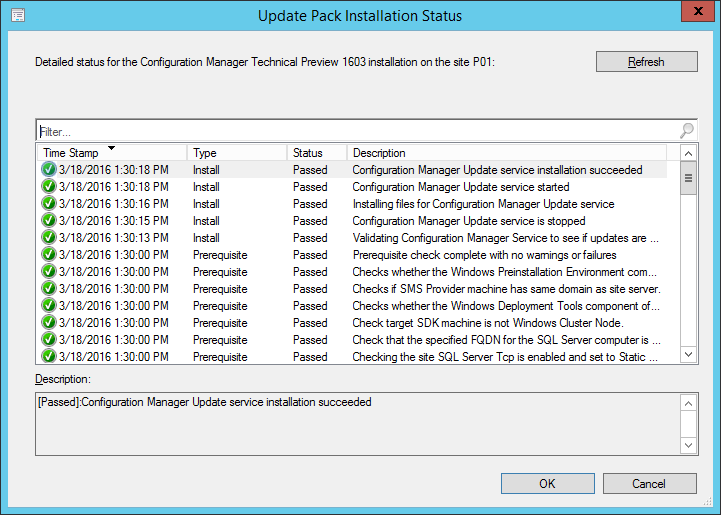Viewport: 721px width, 515px height.
Task: Click the list scrollbar down arrow
Action: tap(688, 354)
